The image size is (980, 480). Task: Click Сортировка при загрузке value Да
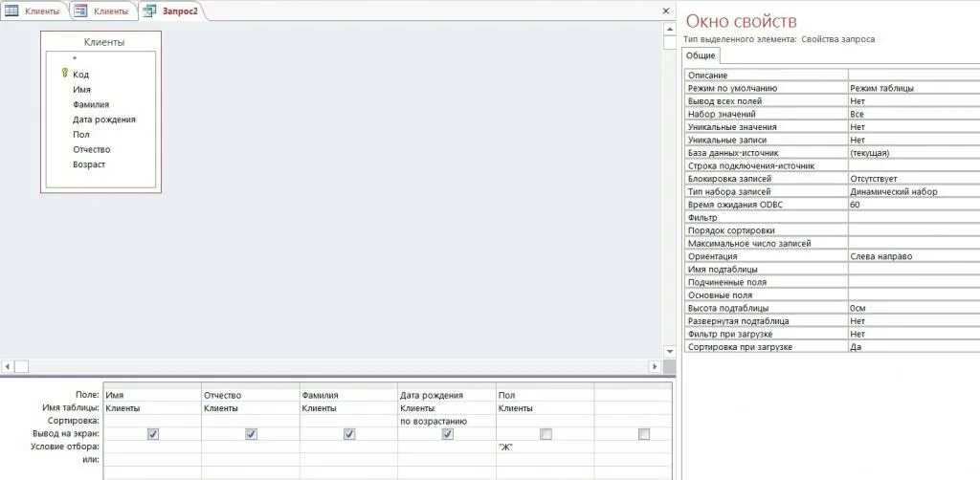914,346
